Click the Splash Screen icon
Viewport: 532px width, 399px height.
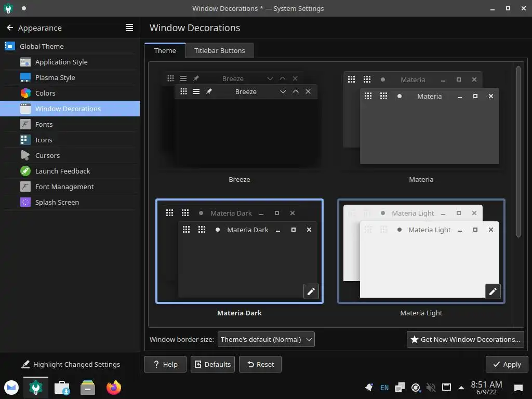(x=25, y=202)
